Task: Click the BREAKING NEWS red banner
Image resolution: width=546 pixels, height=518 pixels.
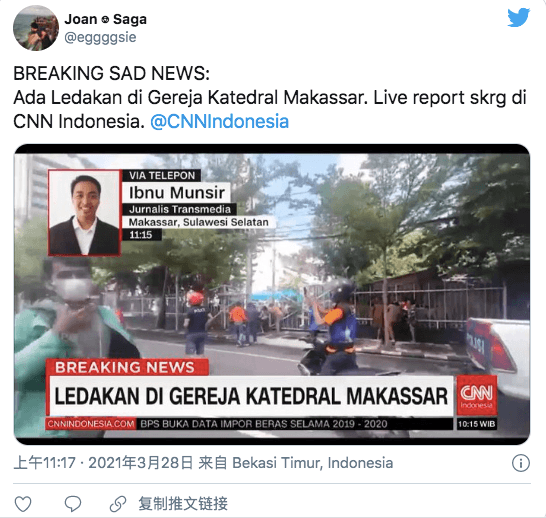Action: [x=127, y=367]
